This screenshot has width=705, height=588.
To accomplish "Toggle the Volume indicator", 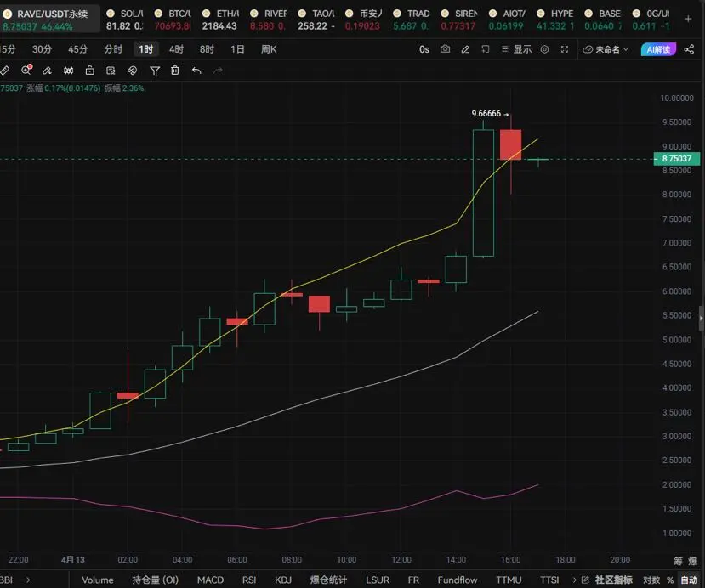I will 98,580.
